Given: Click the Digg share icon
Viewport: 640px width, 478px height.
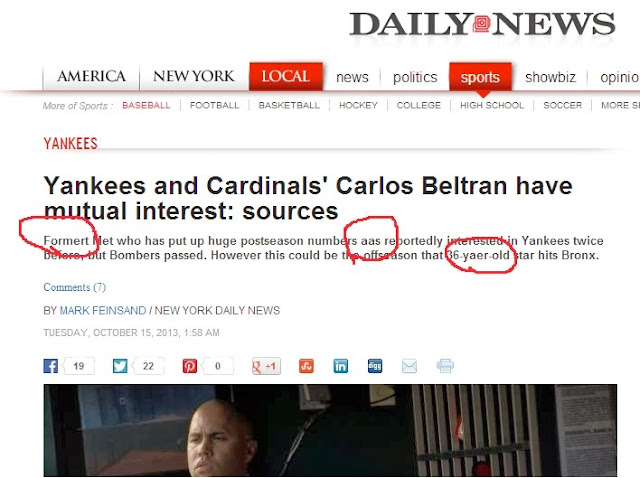Looking at the screenshot, I should click(x=375, y=366).
